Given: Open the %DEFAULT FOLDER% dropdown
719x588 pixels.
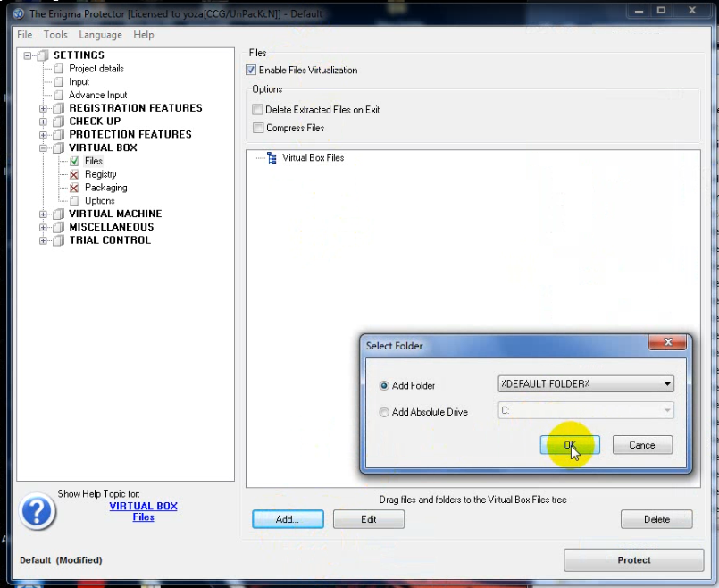Looking at the screenshot, I should coord(586,384).
